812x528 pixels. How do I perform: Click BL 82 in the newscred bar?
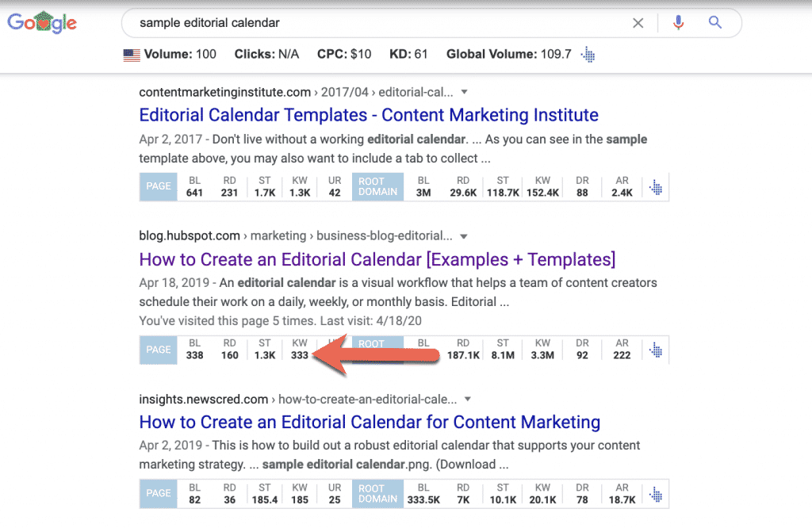click(x=195, y=494)
